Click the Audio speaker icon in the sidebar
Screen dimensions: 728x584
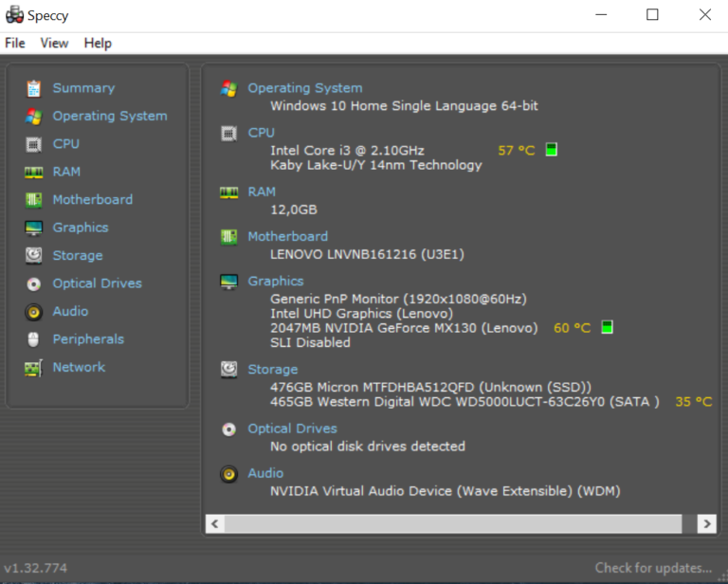click(33, 312)
